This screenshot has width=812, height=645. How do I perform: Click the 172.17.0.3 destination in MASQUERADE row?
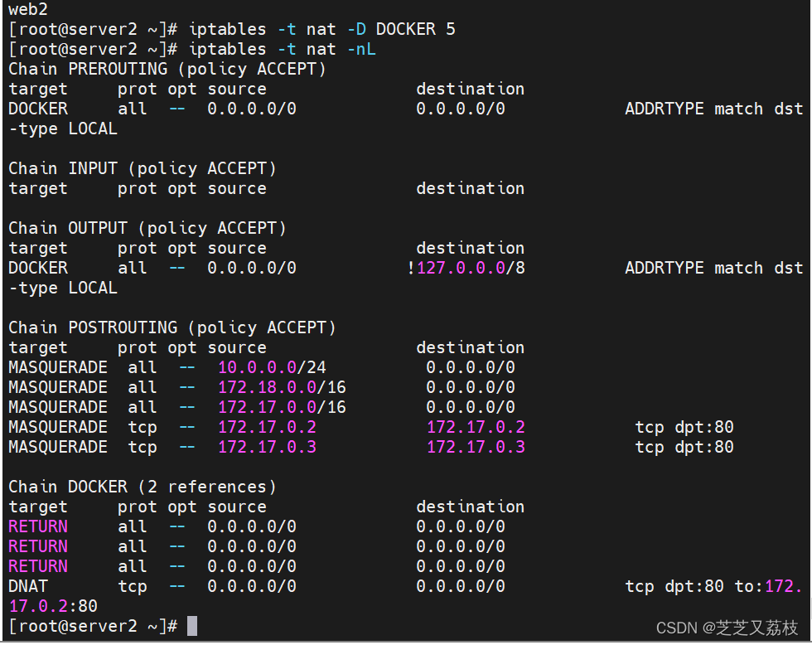476,447
